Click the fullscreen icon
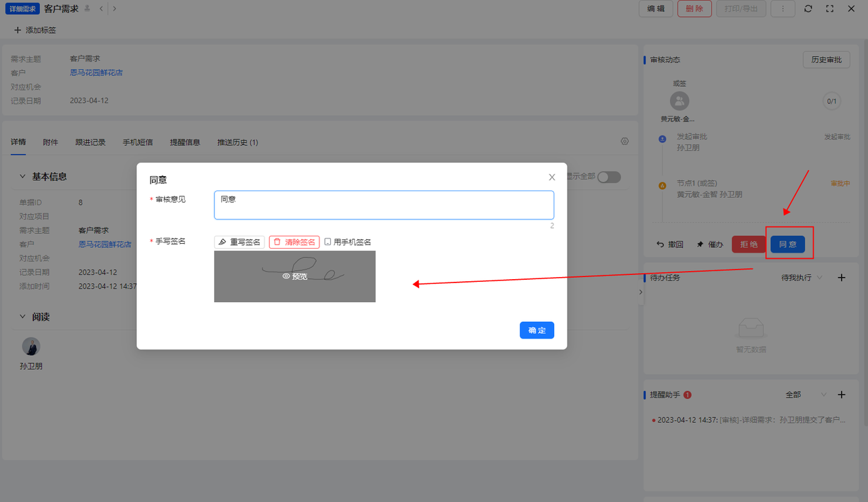Viewport: 868px width, 502px height. [x=829, y=9]
